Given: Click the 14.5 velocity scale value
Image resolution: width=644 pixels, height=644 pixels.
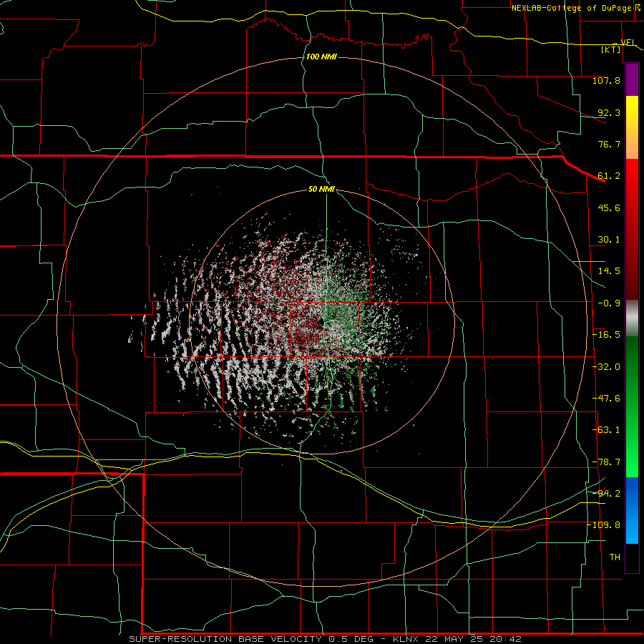Looking at the screenshot, I should click(x=609, y=271).
